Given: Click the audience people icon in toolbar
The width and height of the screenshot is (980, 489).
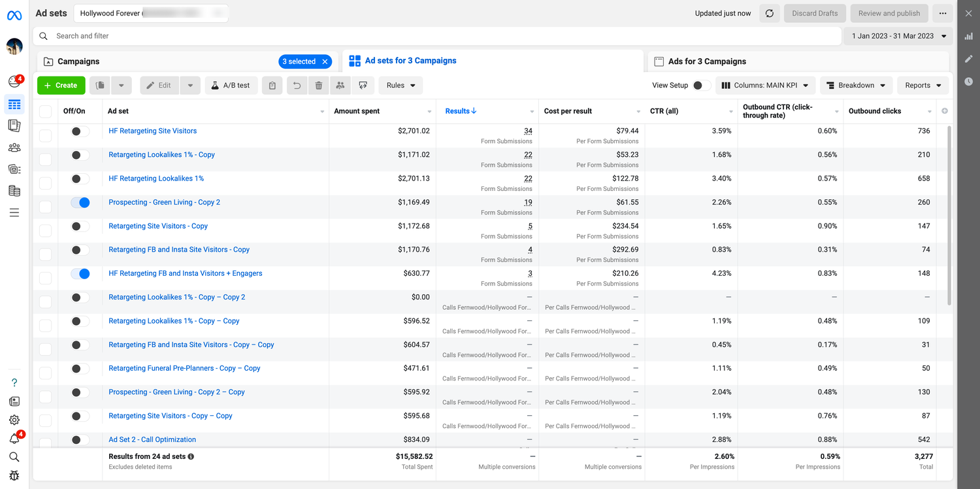Looking at the screenshot, I should (x=340, y=86).
